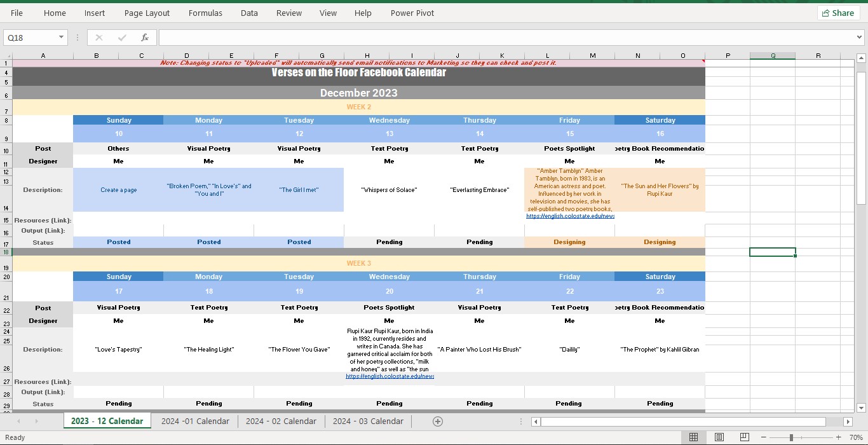Switch to 2024 - 03 Calendar sheet
The image size is (868, 445).
tap(368, 421)
